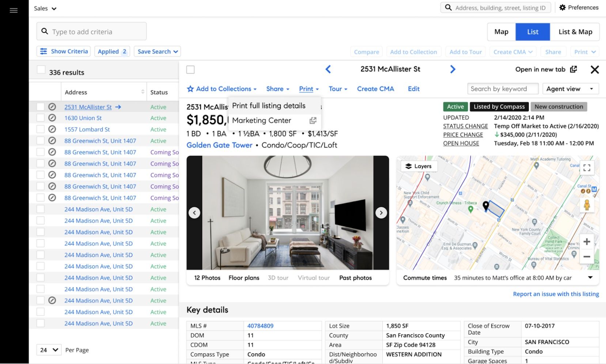Tick checkbox for 1557 Lombard St row
This screenshot has height=364, width=606.
point(40,129)
